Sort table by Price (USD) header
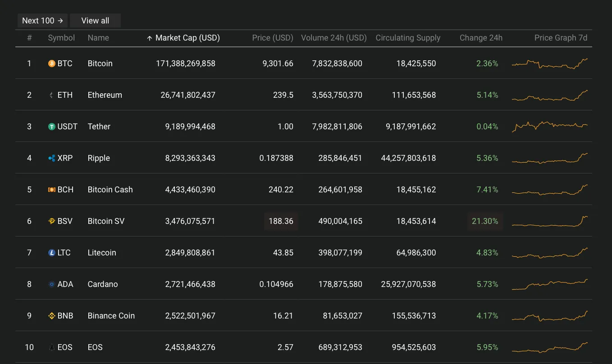This screenshot has height=364, width=612. [272, 38]
